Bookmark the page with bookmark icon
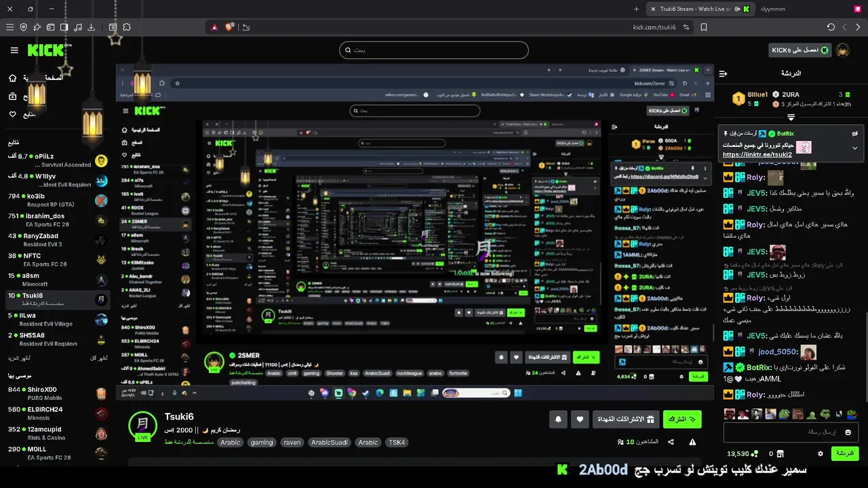This screenshot has width=868, height=488. tap(704, 27)
